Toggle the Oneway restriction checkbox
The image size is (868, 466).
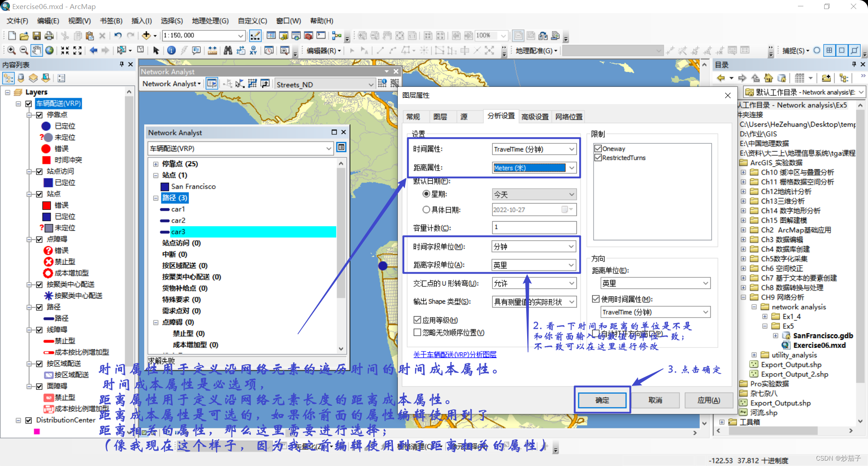[598, 148]
